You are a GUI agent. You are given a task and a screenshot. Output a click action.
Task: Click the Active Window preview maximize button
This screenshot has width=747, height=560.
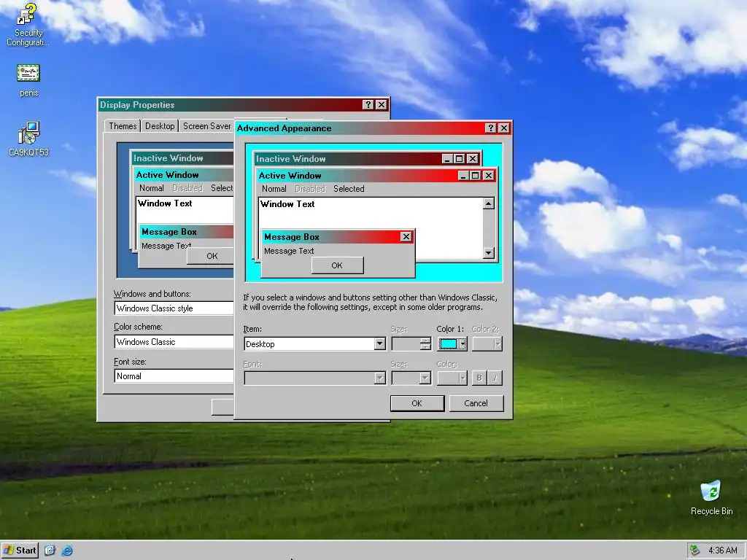tap(475, 176)
